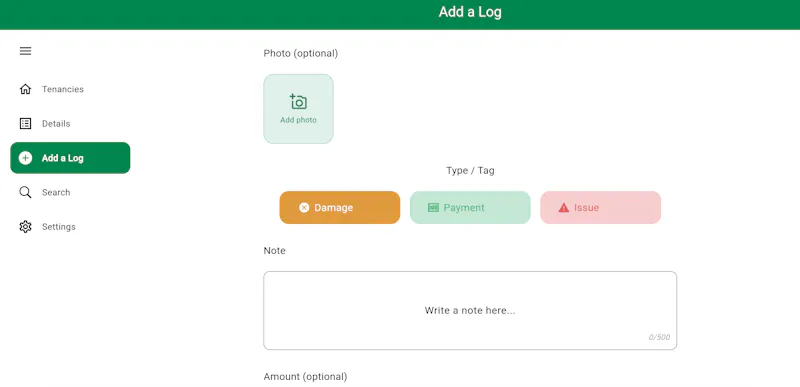Click the Search magnifier icon
This screenshot has width=800, height=387.
tap(25, 192)
